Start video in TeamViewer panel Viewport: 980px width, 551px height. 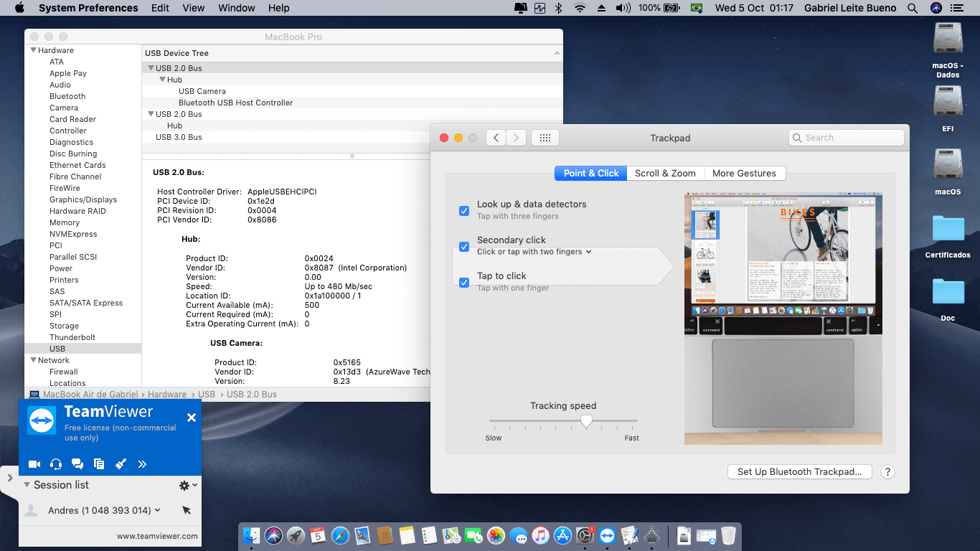[34, 464]
